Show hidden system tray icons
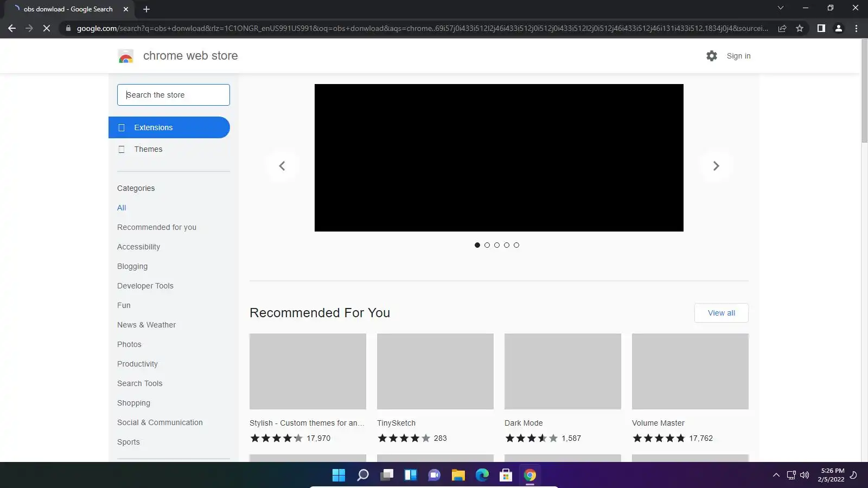Screen dimensions: 868x488 coord(776,476)
